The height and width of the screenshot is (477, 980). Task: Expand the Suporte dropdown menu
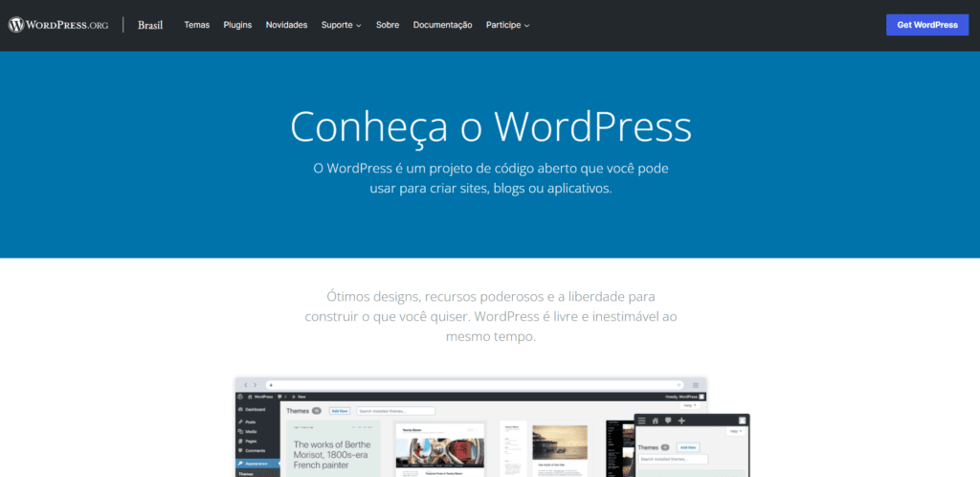click(342, 25)
